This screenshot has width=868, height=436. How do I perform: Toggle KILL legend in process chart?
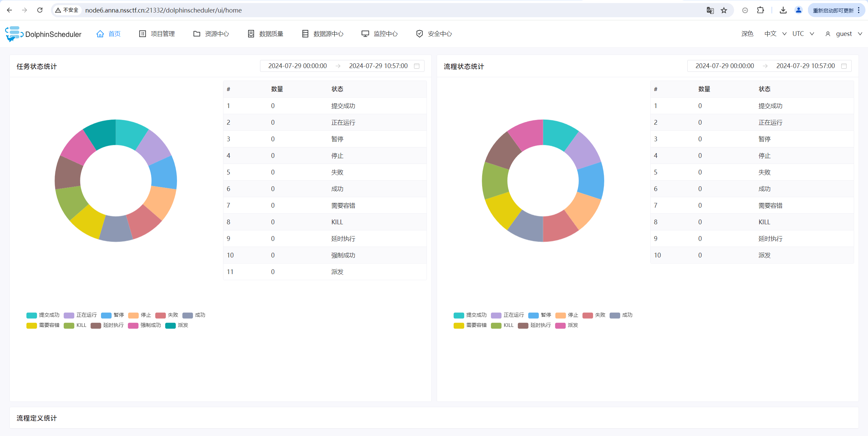point(502,325)
